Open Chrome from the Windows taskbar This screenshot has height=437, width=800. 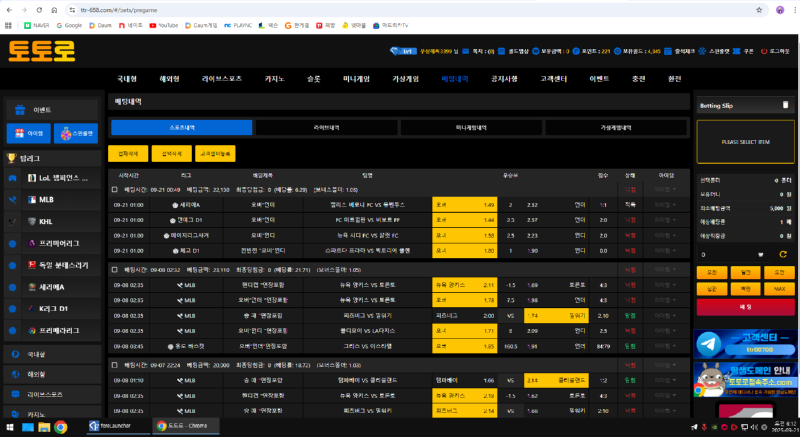pos(60,427)
